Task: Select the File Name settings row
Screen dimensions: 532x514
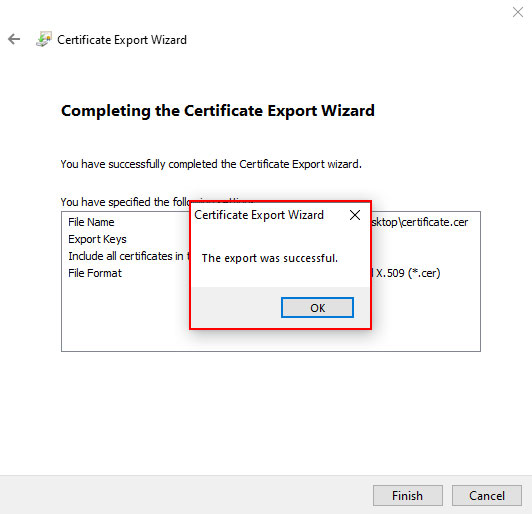Action: (x=271, y=222)
